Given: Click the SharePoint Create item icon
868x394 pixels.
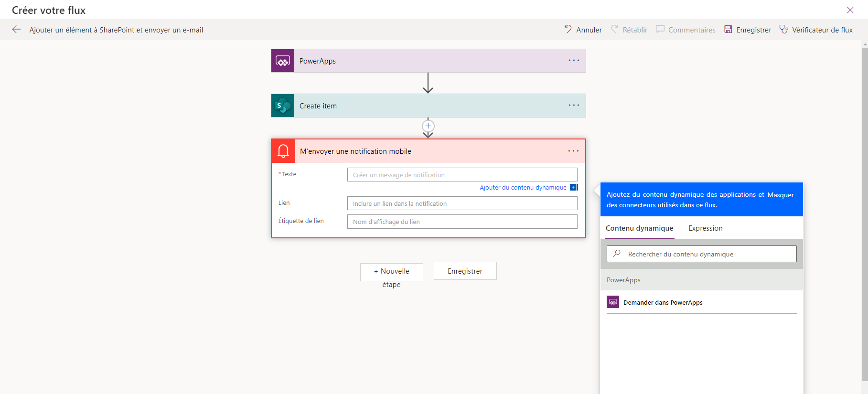Looking at the screenshot, I should click(x=283, y=106).
